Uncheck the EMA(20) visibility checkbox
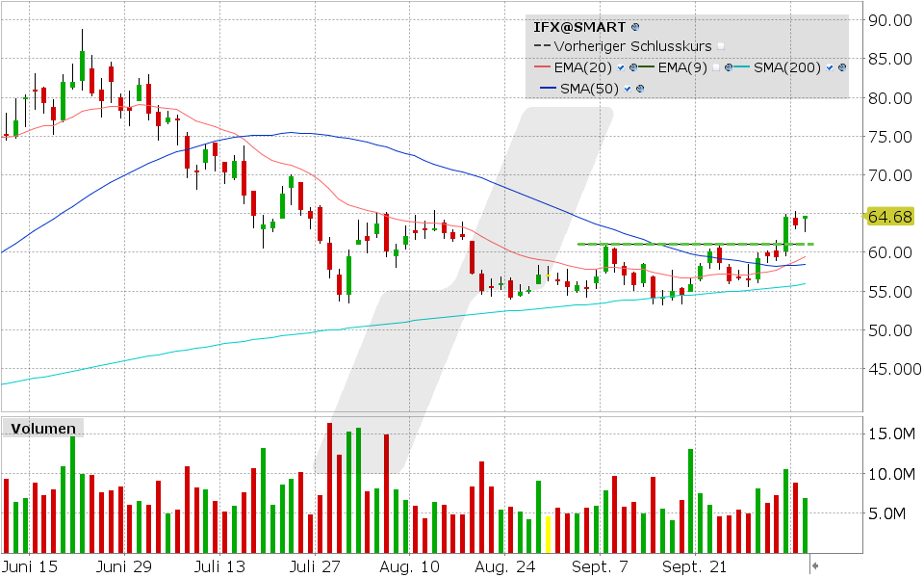Screen dimensions: 924x578 click(x=621, y=67)
